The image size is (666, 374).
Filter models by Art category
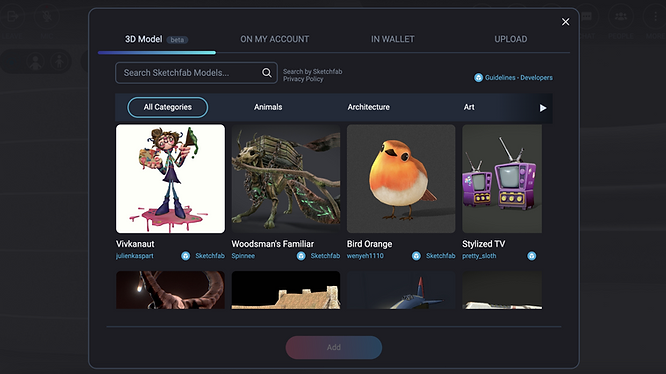(x=469, y=107)
